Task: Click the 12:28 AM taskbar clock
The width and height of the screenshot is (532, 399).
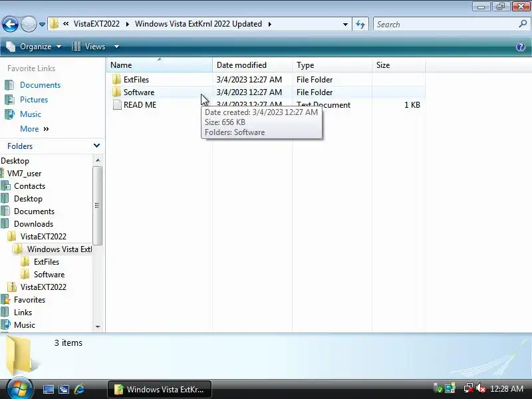Action: click(x=507, y=388)
